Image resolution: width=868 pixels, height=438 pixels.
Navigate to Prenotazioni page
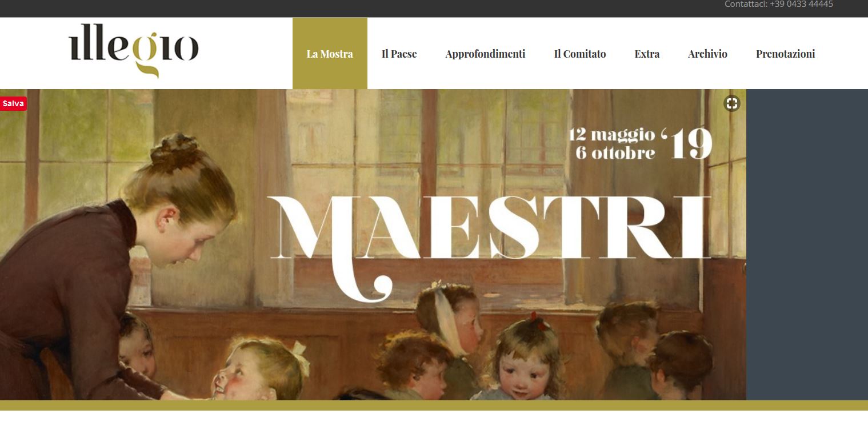[x=785, y=54]
